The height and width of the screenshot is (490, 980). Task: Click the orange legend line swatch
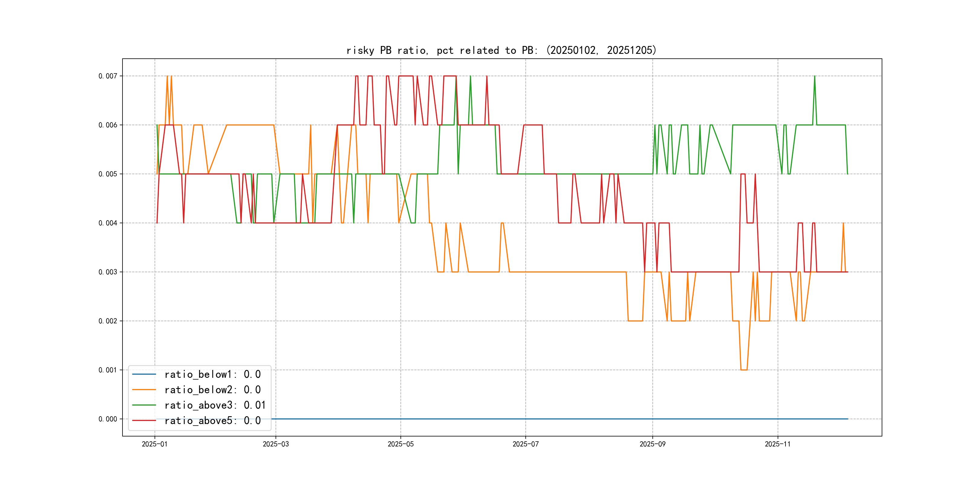(144, 390)
